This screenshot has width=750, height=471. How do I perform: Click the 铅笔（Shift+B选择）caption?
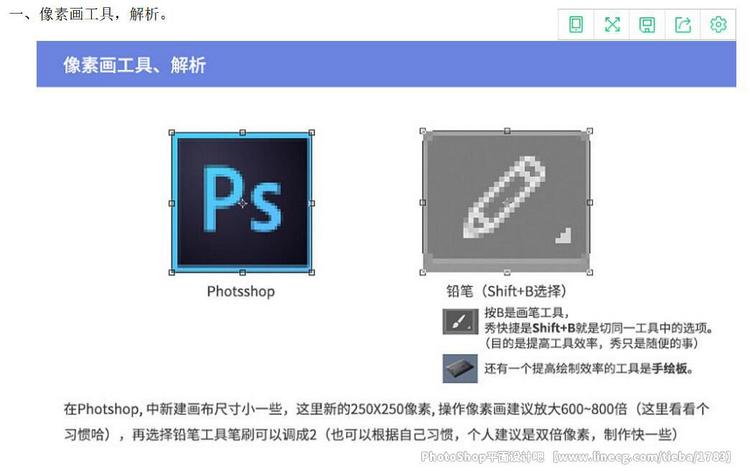[507, 291]
